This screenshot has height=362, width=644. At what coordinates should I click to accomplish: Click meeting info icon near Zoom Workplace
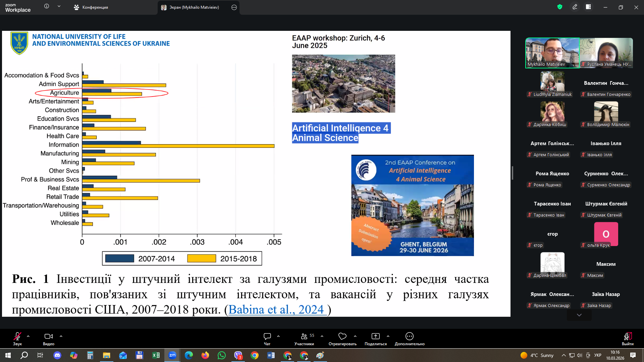tap(47, 6)
